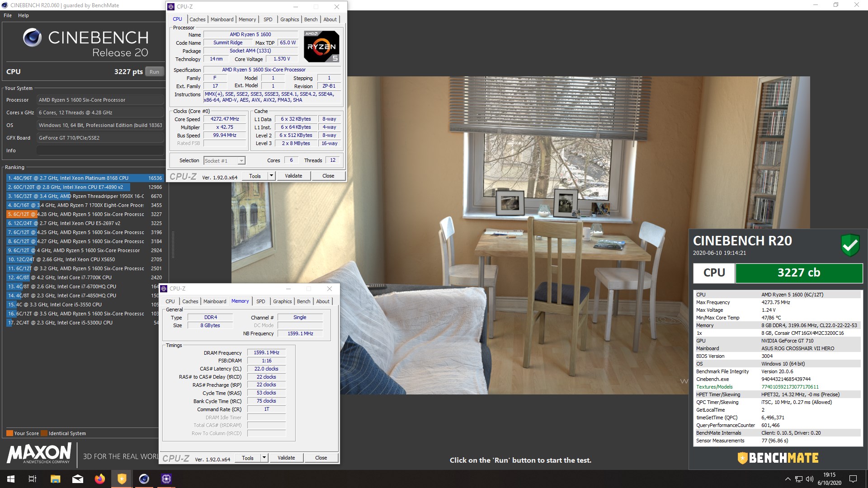The width and height of the screenshot is (868, 488).
Task: Click the Cinebench sphere logo
Action: pos(32,38)
